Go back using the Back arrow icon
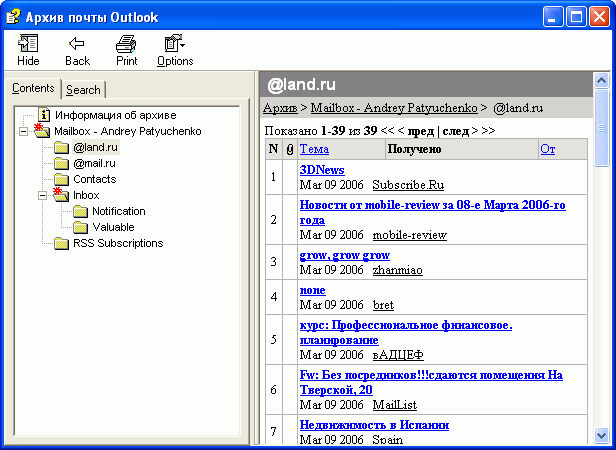The height and width of the screenshot is (450, 616). (x=77, y=44)
